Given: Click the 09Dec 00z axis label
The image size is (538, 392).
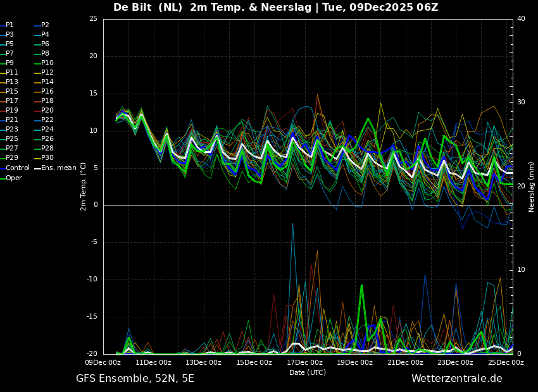Looking at the screenshot, I should coord(103,362).
